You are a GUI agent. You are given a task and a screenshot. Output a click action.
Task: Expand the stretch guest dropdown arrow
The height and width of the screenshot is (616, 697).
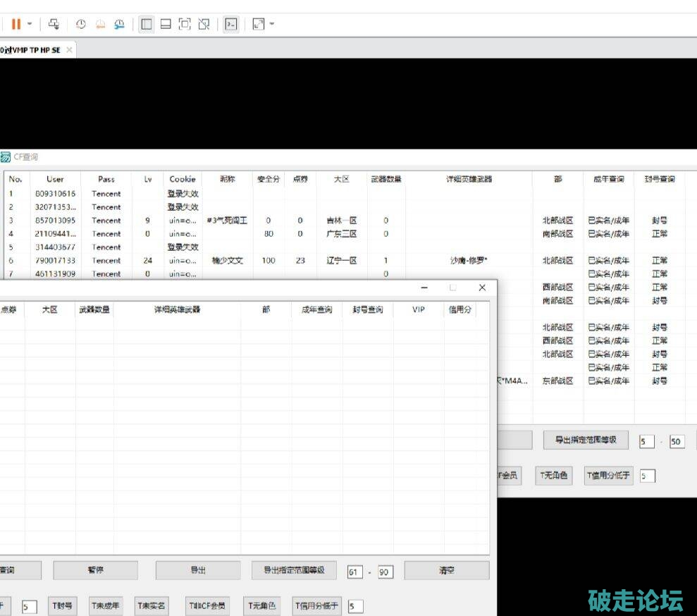tap(272, 24)
